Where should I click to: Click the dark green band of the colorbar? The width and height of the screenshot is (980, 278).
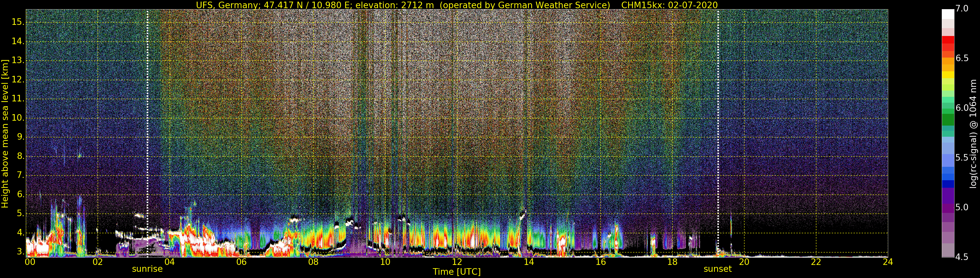[x=948, y=120]
